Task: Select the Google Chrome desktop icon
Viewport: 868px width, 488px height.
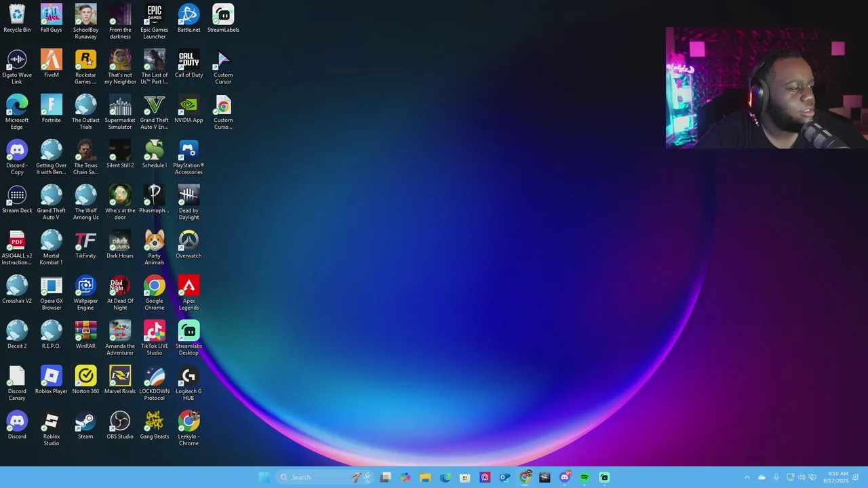Action: click(x=155, y=293)
